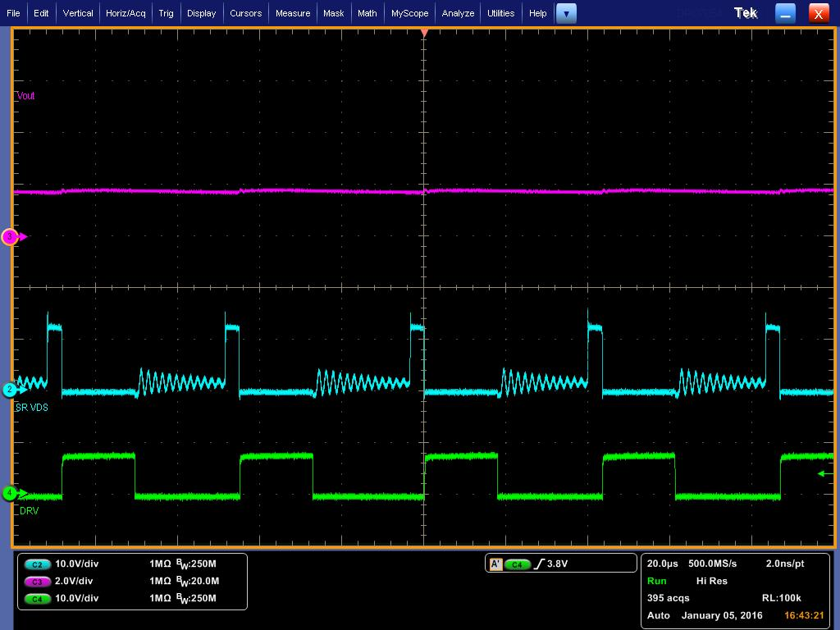Click the orange trigger position marker above the graticule
Image resolution: width=840 pixels, height=630 pixels.
(423, 33)
